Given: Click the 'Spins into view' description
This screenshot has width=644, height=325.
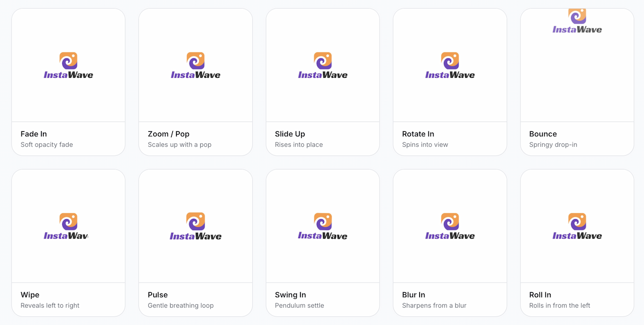Looking at the screenshot, I should pos(425,145).
